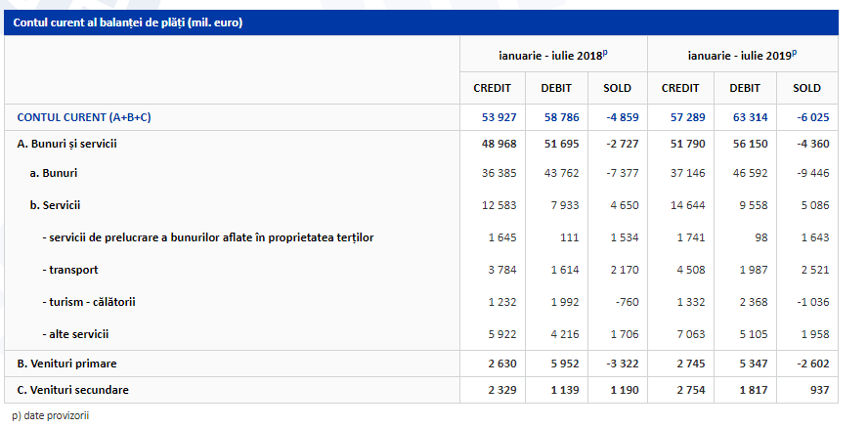The width and height of the screenshot is (868, 428).
Task: Click the primary income 2019 balance -2 602
Action: 812,364
